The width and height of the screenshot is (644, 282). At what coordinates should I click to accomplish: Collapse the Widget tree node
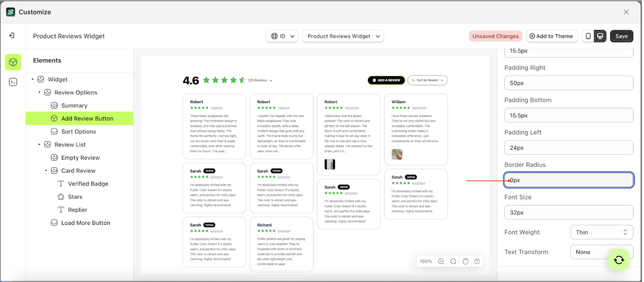click(33, 79)
